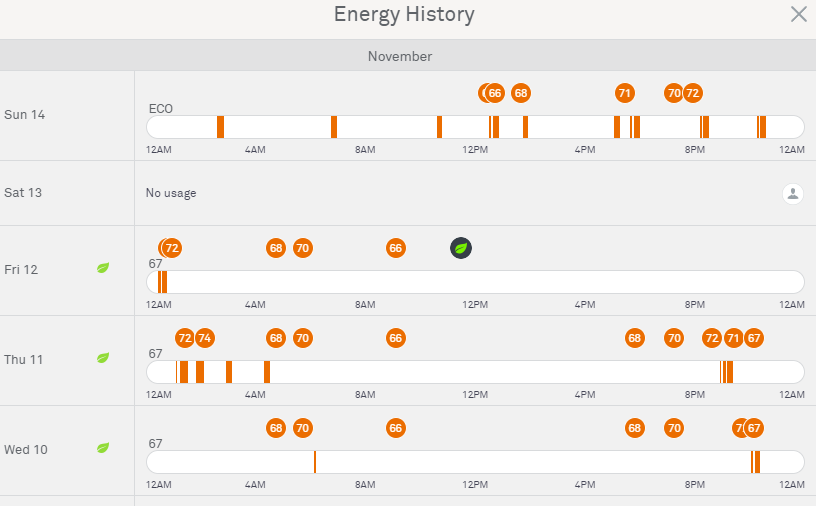Select the dark leaf badge on Fri 12 timeline
The width and height of the screenshot is (816, 506).
(461, 248)
